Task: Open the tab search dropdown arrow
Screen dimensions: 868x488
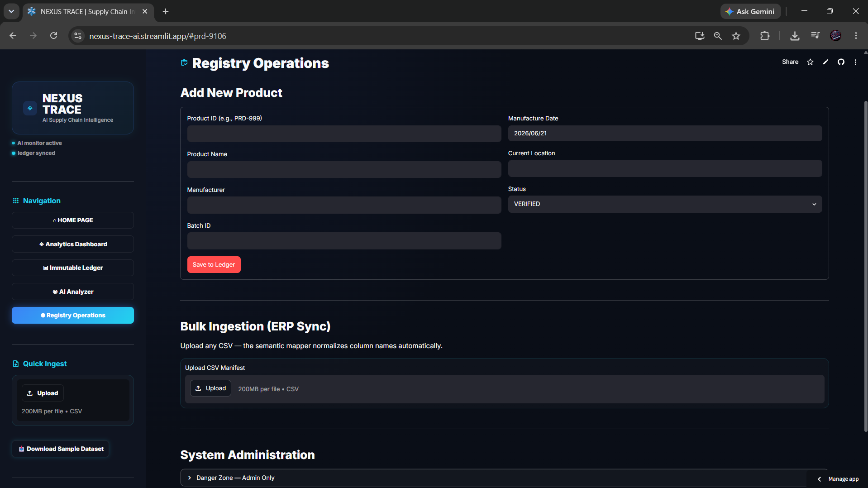Action: coord(11,11)
